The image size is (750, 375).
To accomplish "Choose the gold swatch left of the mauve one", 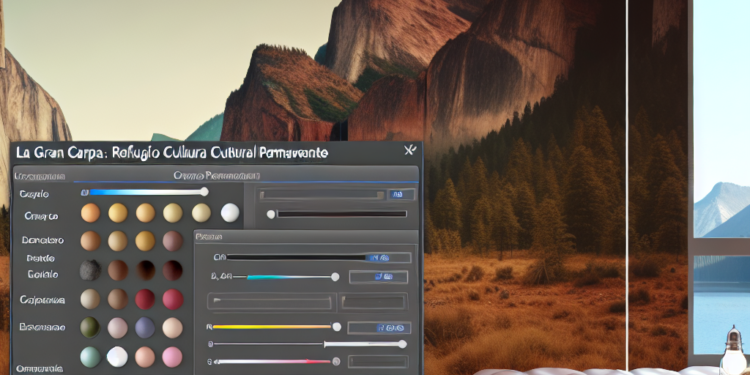I will click(145, 241).
